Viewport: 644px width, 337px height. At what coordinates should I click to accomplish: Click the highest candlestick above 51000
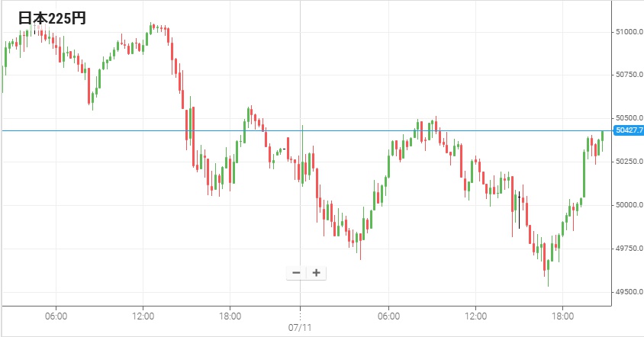153,27
